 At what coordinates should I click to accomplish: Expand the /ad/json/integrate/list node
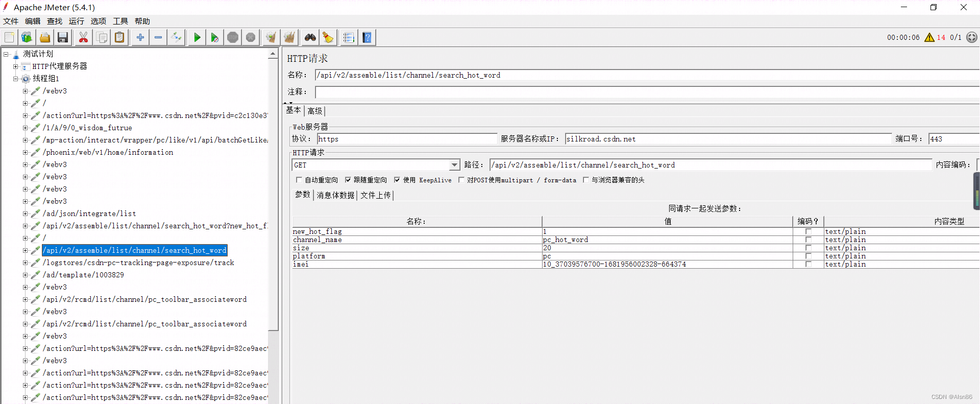[x=26, y=213]
